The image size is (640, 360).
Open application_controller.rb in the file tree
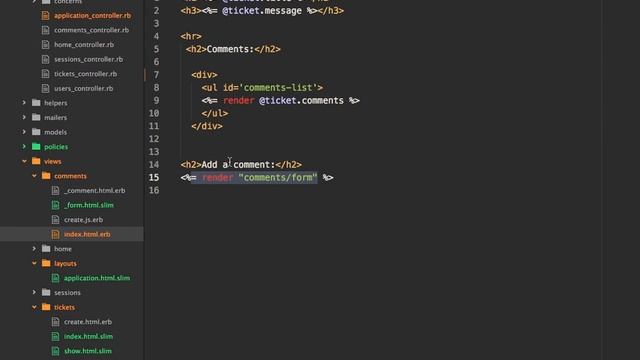pos(92,16)
